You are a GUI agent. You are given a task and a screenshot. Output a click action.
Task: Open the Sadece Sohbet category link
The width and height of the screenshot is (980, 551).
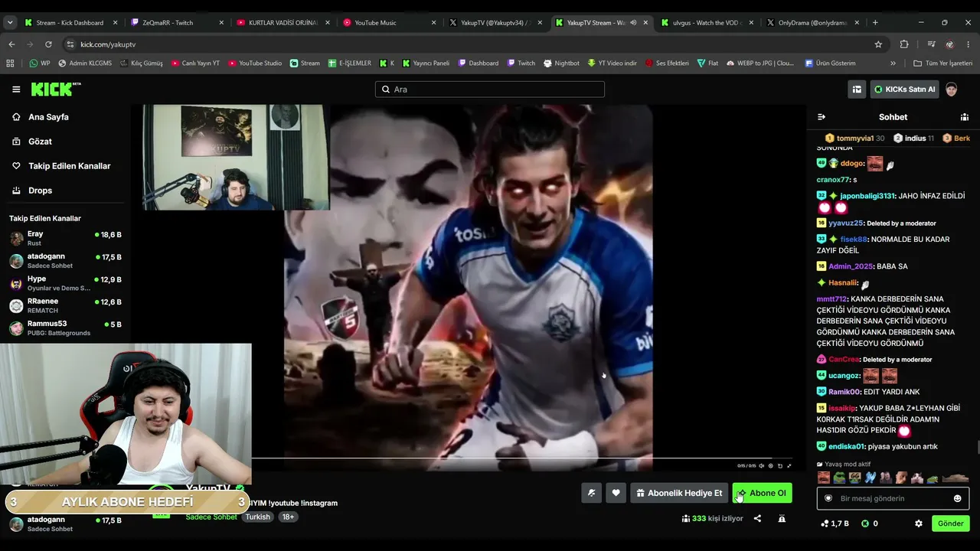211,517
